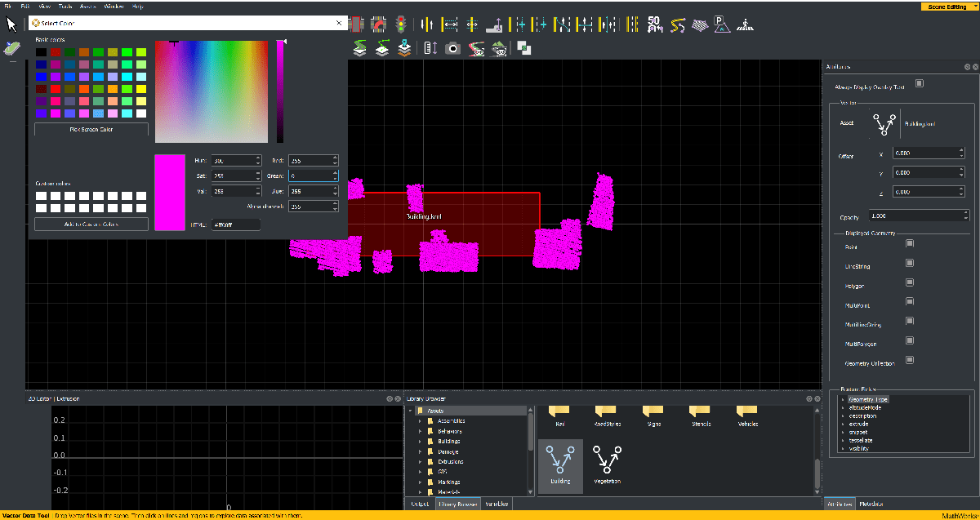The height and width of the screenshot is (520, 980).
Task: Select the Vegetation vector asset
Action: coord(606,466)
